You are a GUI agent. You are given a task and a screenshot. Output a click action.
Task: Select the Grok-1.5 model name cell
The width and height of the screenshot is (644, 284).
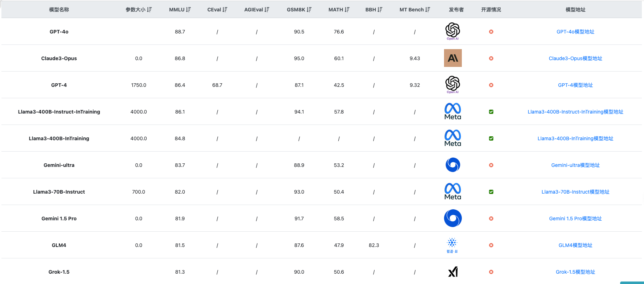59,272
